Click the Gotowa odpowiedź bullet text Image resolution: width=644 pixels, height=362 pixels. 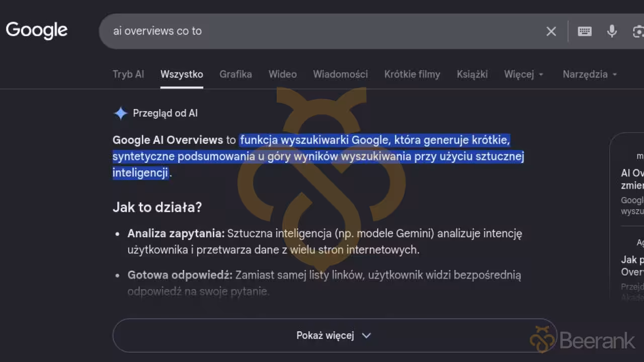pos(324,283)
